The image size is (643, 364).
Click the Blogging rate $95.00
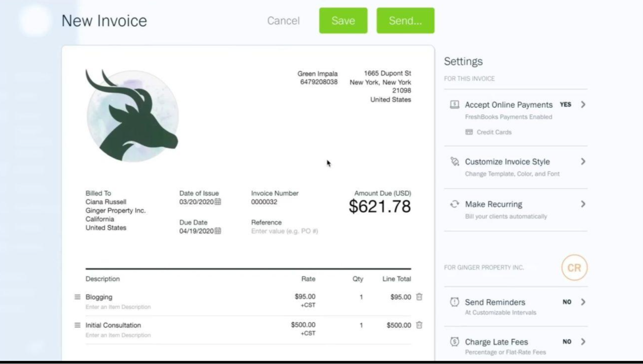(305, 296)
